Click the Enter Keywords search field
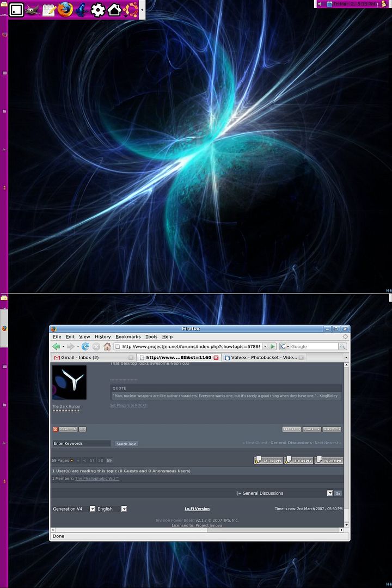Image resolution: width=392 pixels, height=588 pixels. point(82,443)
